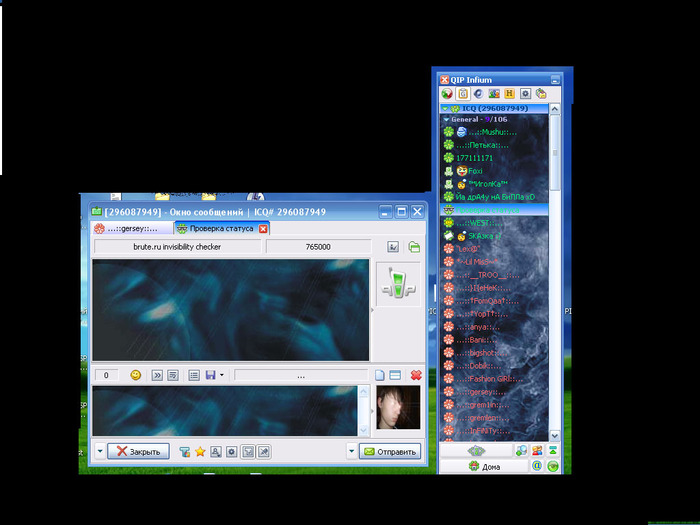Click the green collapse-arrow icon
700x525 pixels.
[x=553, y=451]
